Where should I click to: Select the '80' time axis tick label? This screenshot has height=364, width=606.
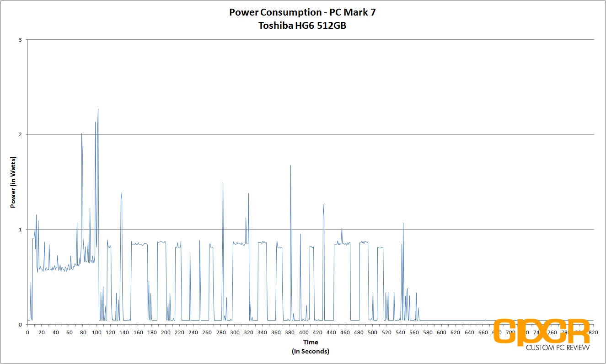(83, 332)
